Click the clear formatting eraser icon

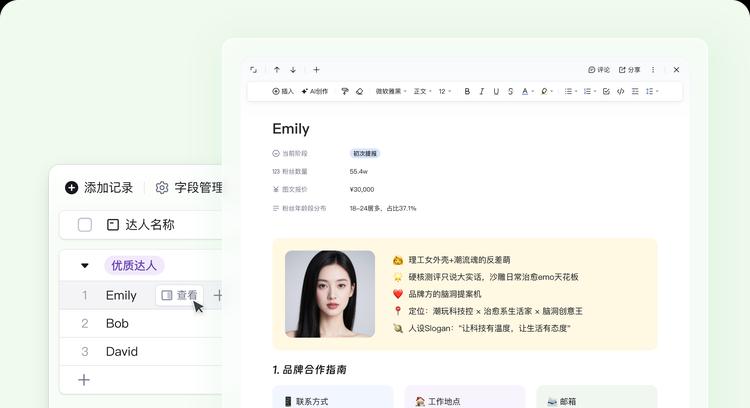pos(360,91)
